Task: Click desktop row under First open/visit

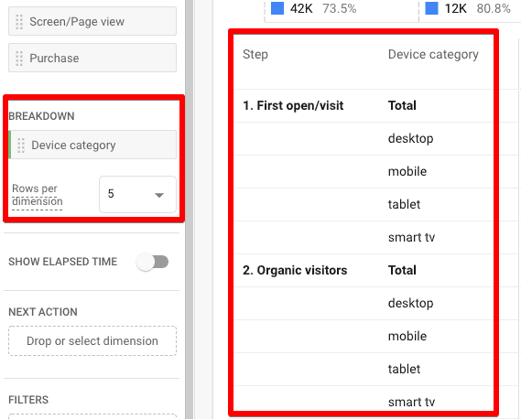Action: click(x=364, y=139)
